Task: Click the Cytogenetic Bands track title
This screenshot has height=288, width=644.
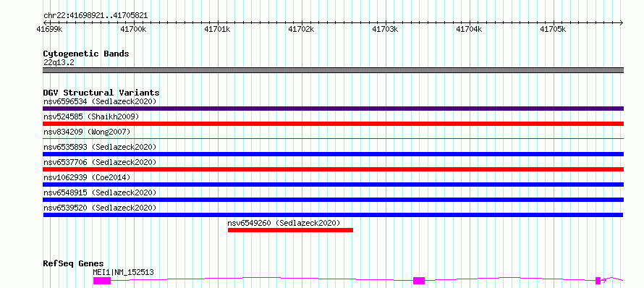Action: [86, 54]
